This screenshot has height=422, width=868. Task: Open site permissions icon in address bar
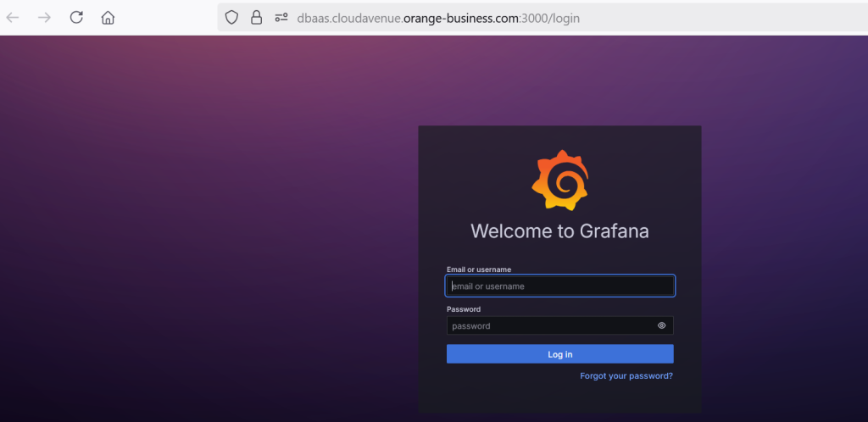(281, 18)
